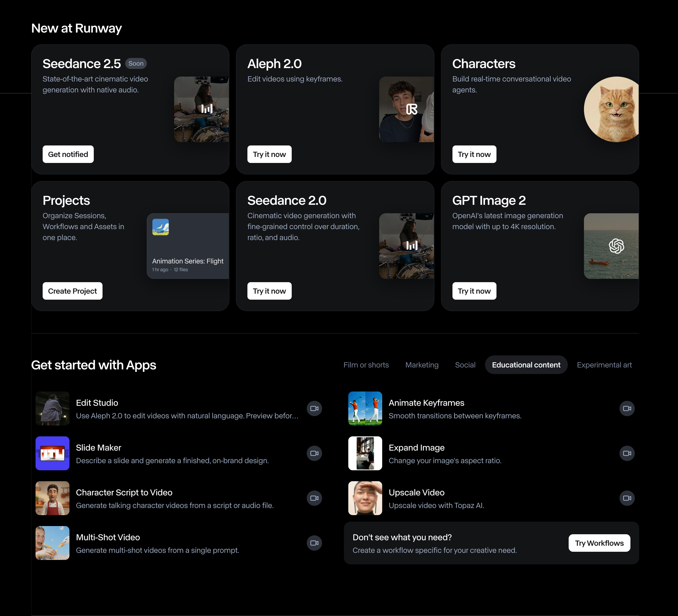Click the video camera icon beside Multi-Shot Video
This screenshot has width=678, height=616.
pyautogui.click(x=314, y=543)
